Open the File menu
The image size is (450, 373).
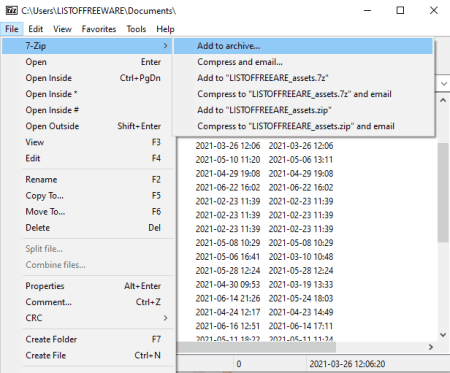coord(12,29)
